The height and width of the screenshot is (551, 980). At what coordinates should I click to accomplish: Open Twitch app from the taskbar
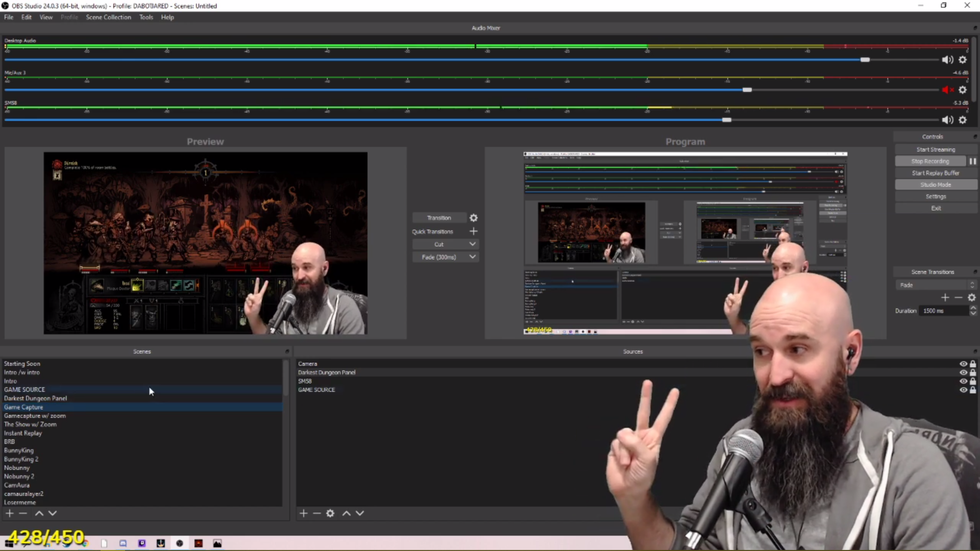click(142, 543)
